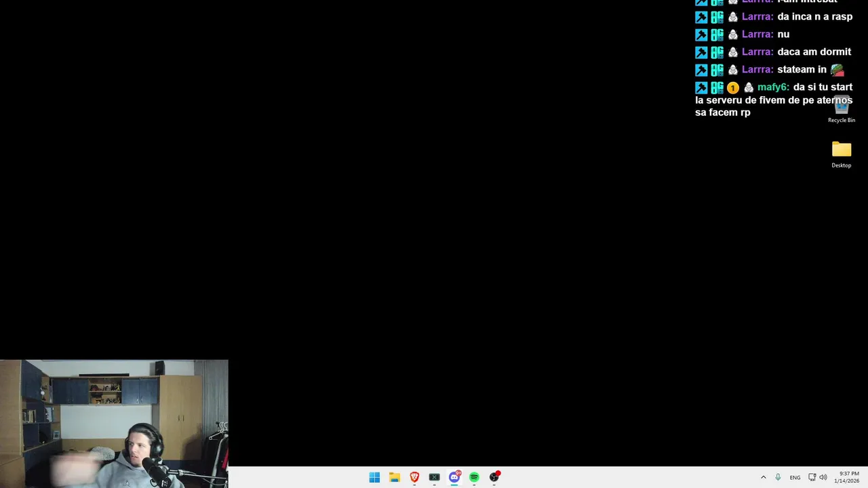Open the Windows Start menu
The height and width of the screenshot is (488, 868).
(x=374, y=477)
